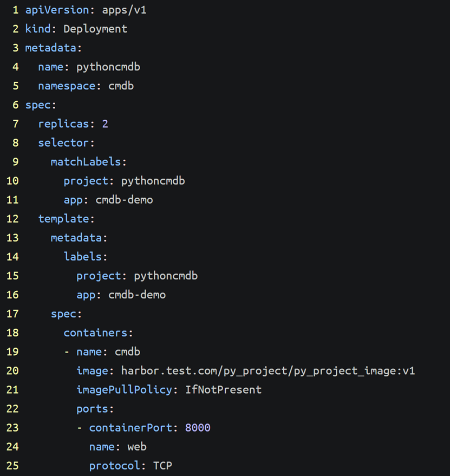Select the harbor.test.com image path

click(x=268, y=371)
